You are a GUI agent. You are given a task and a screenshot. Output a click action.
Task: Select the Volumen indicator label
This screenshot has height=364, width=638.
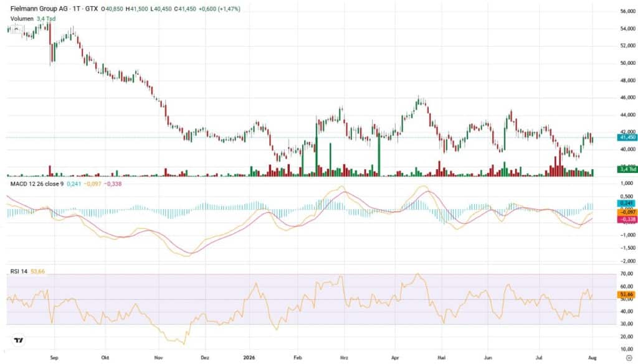(x=22, y=19)
